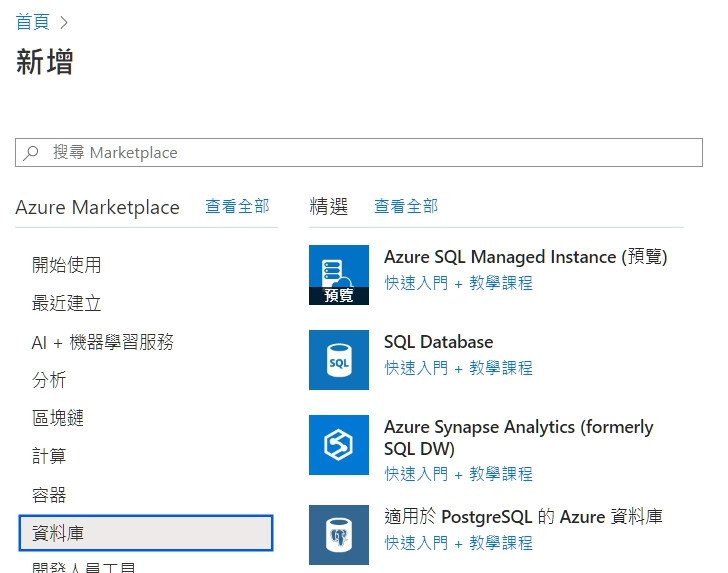Select the 容器 category

pyautogui.click(x=49, y=495)
